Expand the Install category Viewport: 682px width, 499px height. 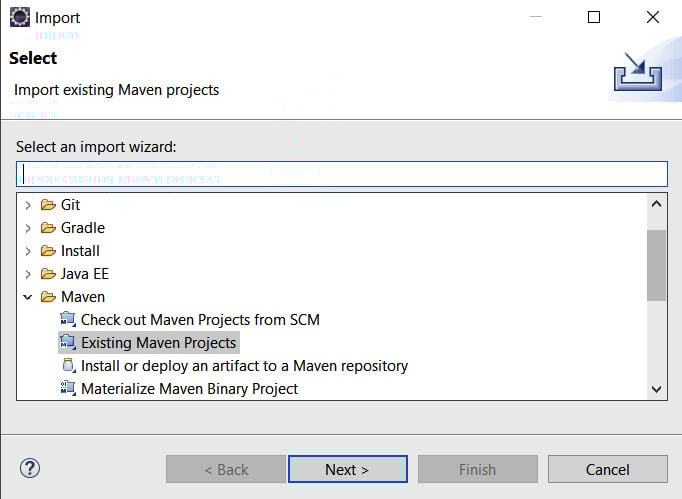tap(28, 251)
